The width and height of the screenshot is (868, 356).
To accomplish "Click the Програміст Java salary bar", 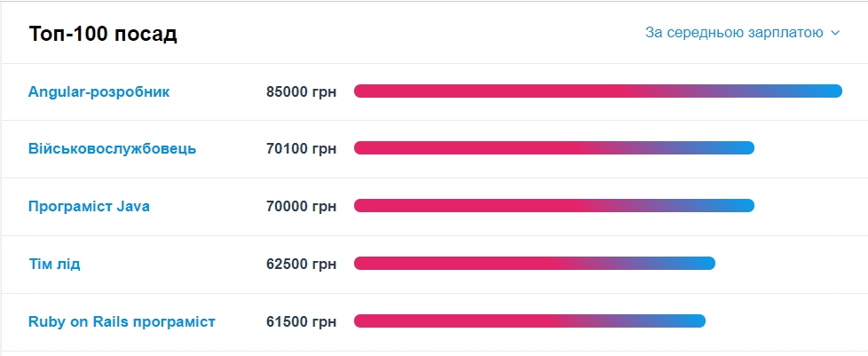I will [554, 206].
